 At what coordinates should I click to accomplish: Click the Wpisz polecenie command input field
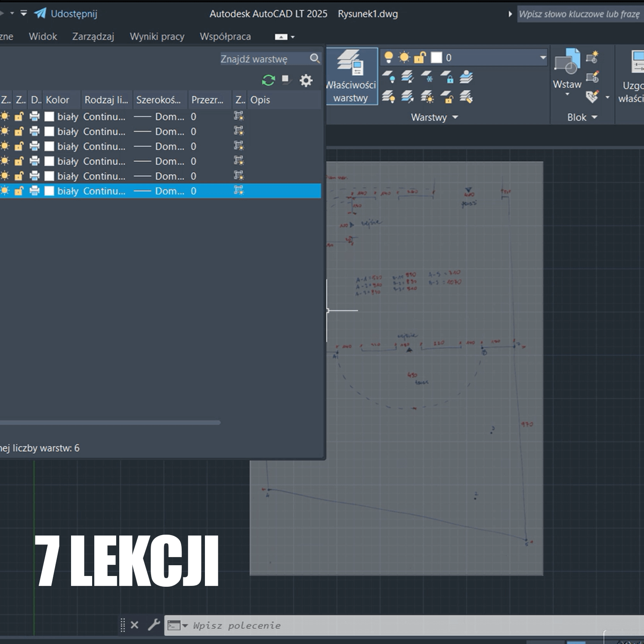pyautogui.click(x=387, y=625)
